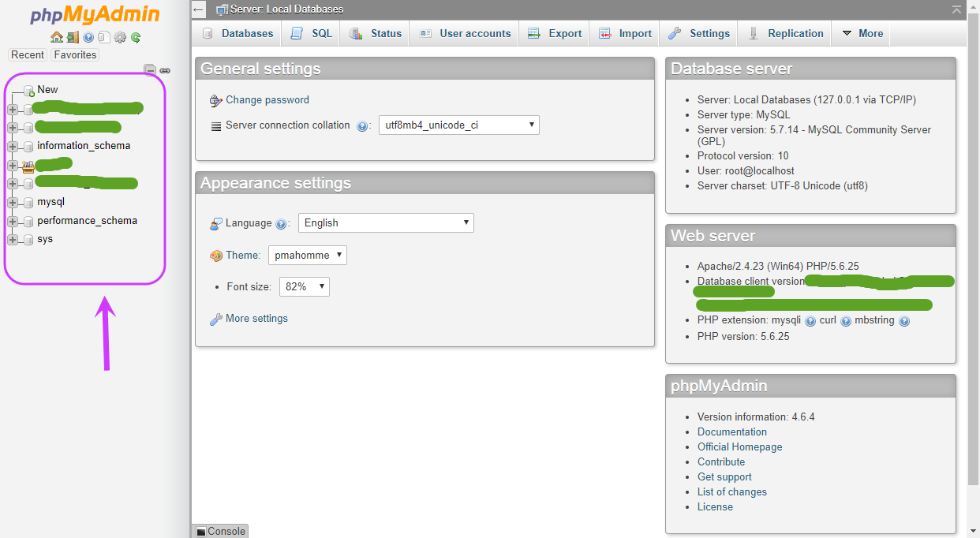Open the List of changes link
This screenshot has height=538, width=980.
732,492
